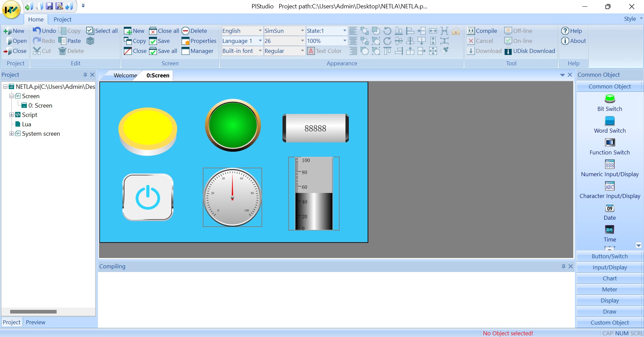Enable On-line simulation mode

coord(519,41)
